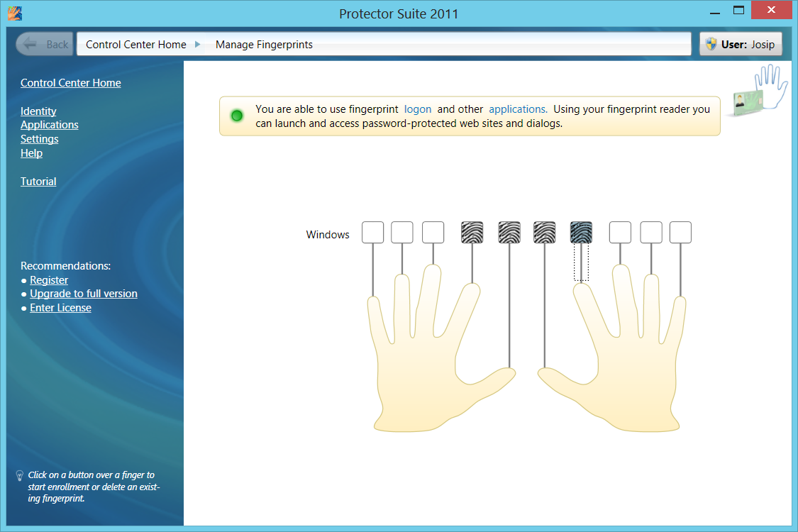Click the enrolled left index finger fingerprint button
The image size is (798, 532).
472,233
